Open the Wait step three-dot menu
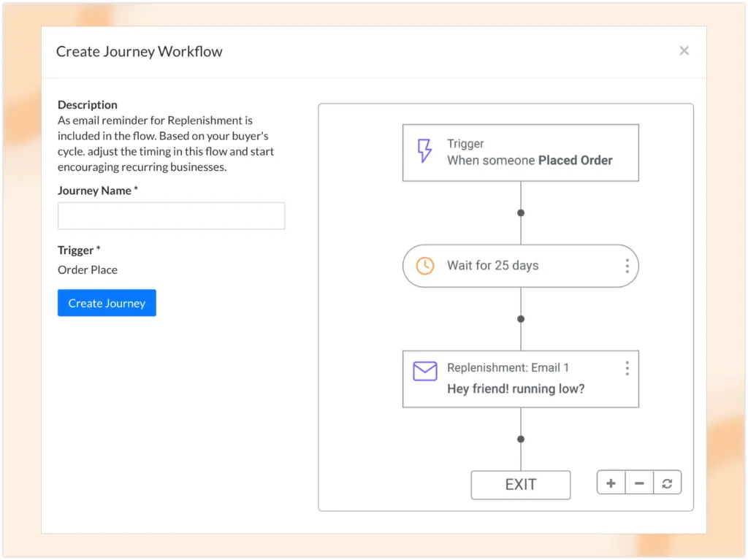The image size is (748, 560). tap(627, 266)
